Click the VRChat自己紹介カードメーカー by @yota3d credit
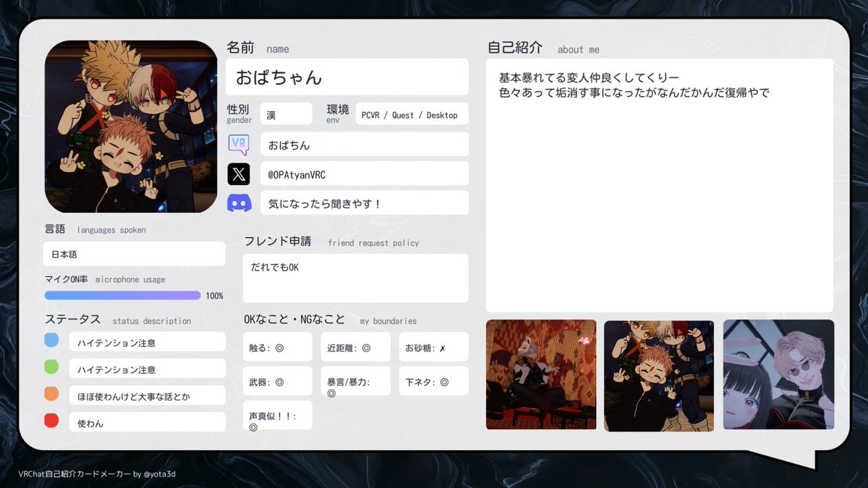 97,474
